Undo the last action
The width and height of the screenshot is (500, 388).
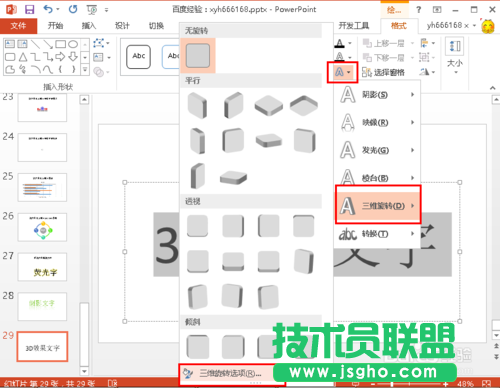point(48,9)
